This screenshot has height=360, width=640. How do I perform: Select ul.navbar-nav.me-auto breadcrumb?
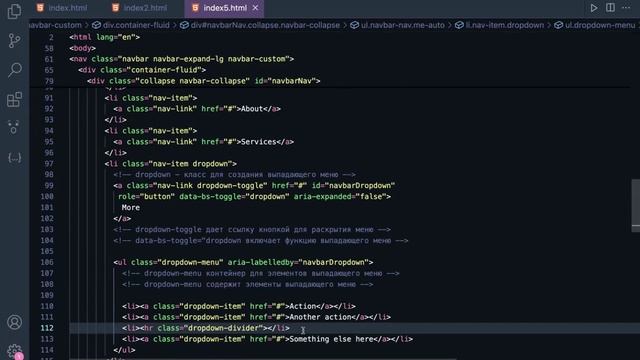pyautogui.click(x=397, y=25)
